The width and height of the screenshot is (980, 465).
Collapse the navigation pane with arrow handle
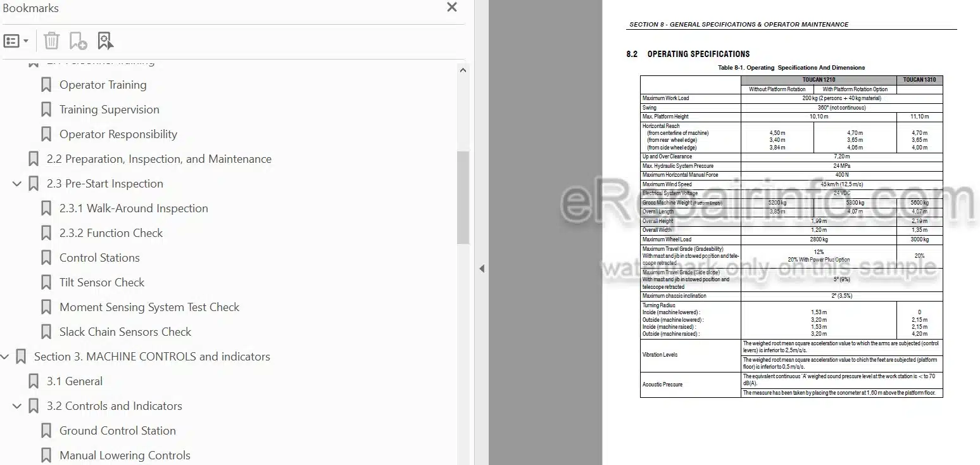coord(482,269)
